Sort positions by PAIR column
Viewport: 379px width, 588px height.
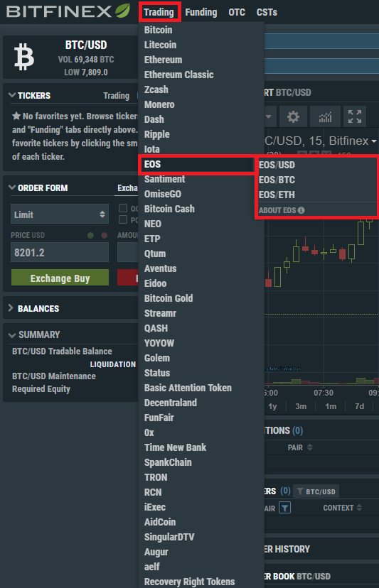[300, 447]
